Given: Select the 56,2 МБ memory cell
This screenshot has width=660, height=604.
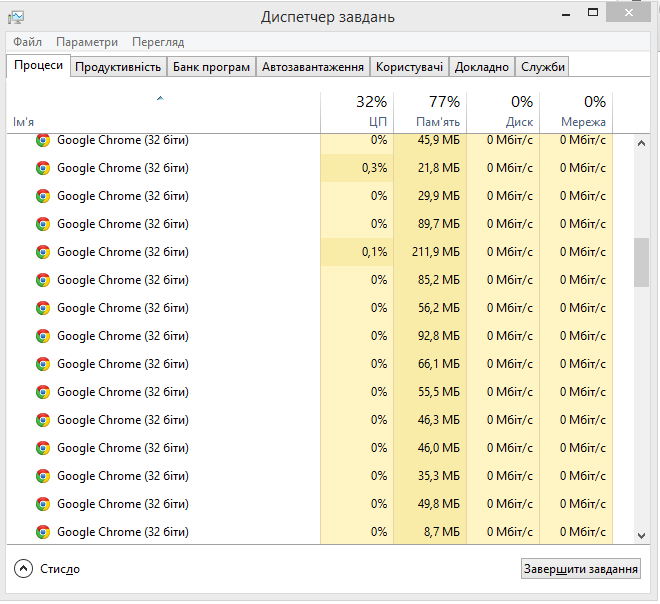Looking at the screenshot, I should click(430, 308).
